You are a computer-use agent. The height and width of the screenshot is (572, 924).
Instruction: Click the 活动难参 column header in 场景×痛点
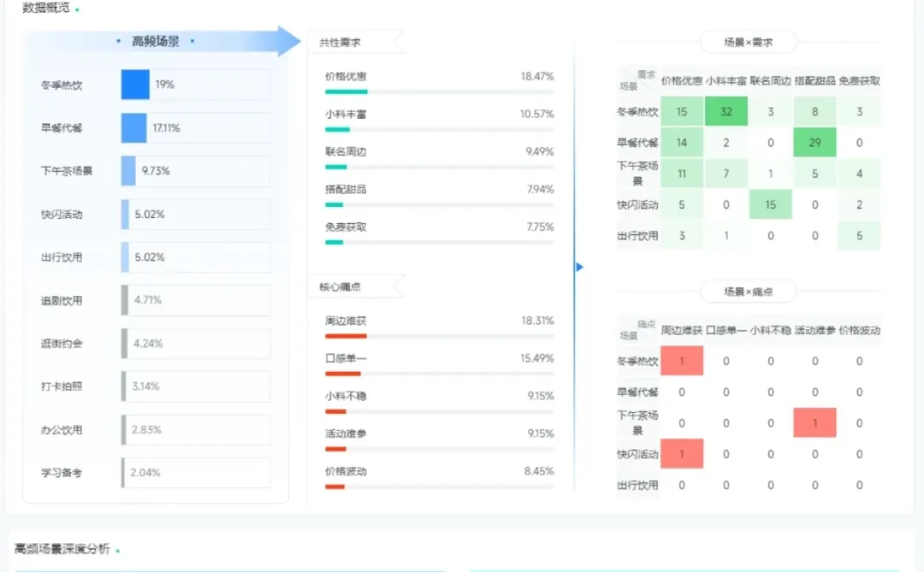(x=815, y=331)
